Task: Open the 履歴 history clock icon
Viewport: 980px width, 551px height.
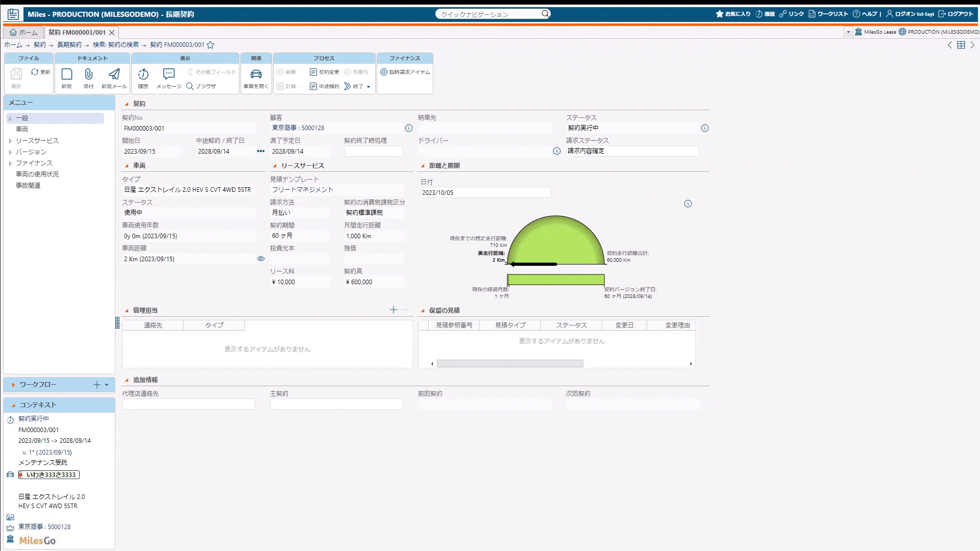Action: tap(143, 74)
